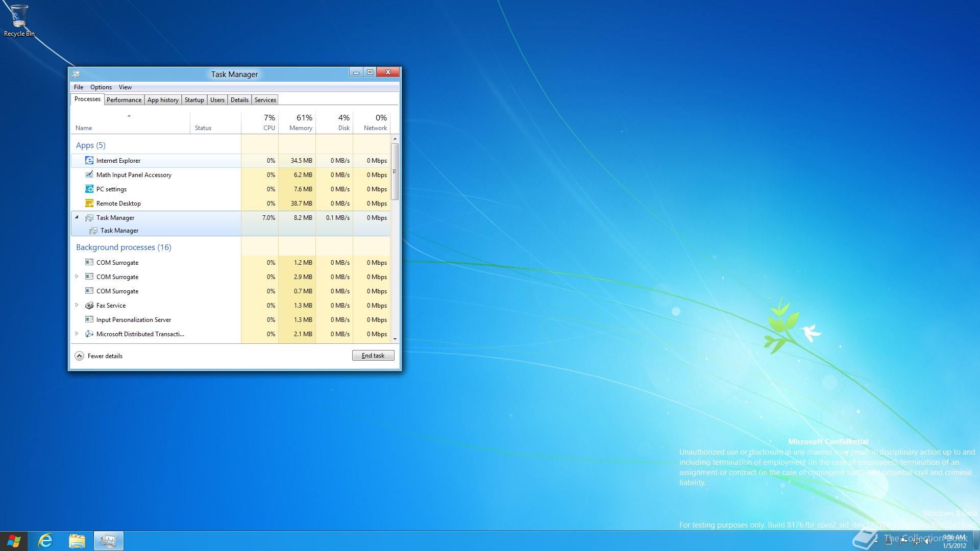Viewport: 980px width, 551px height.
Task: Open the Options menu
Action: click(x=101, y=87)
